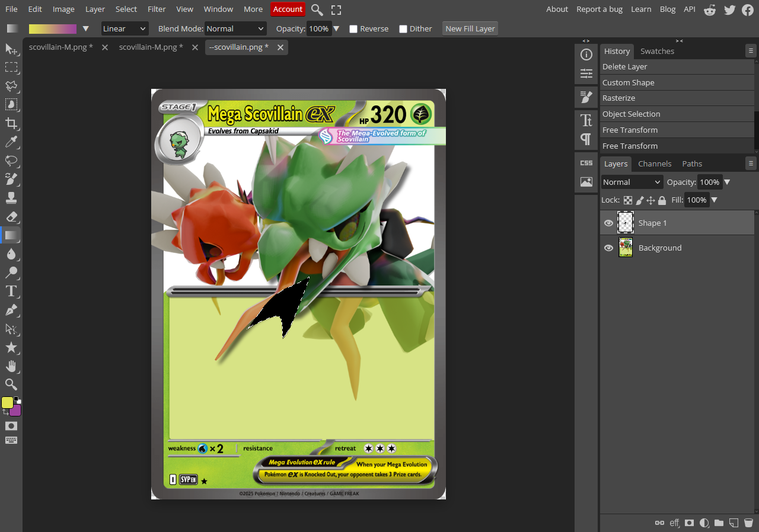Open the Filter menu
Viewport: 759px width, 532px height.
click(x=157, y=9)
